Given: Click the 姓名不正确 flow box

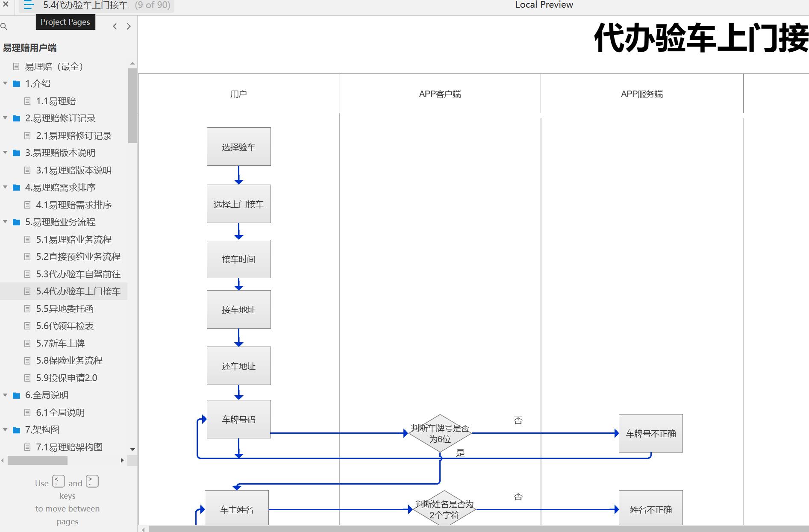Looking at the screenshot, I should coord(650,508).
